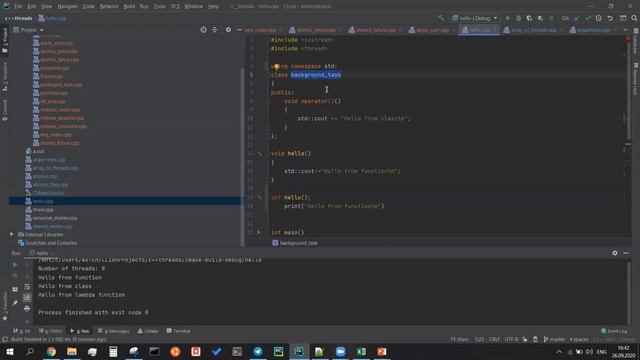Click the run gutter arrow beside main()
Image resolution: width=640 pixels, height=360 pixels.
[259, 232]
